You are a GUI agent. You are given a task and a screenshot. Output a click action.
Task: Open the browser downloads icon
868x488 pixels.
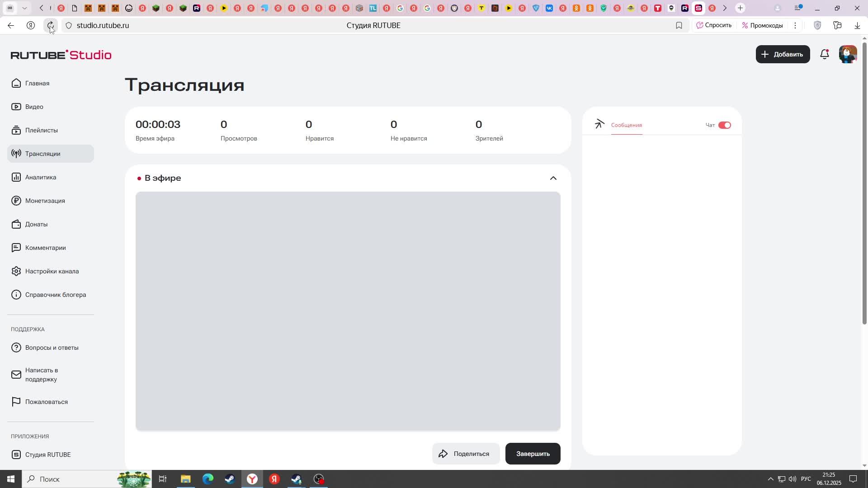pos(857,25)
